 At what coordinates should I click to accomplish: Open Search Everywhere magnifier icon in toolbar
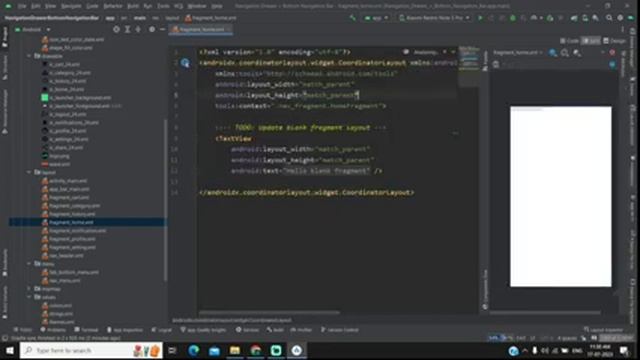[609, 18]
